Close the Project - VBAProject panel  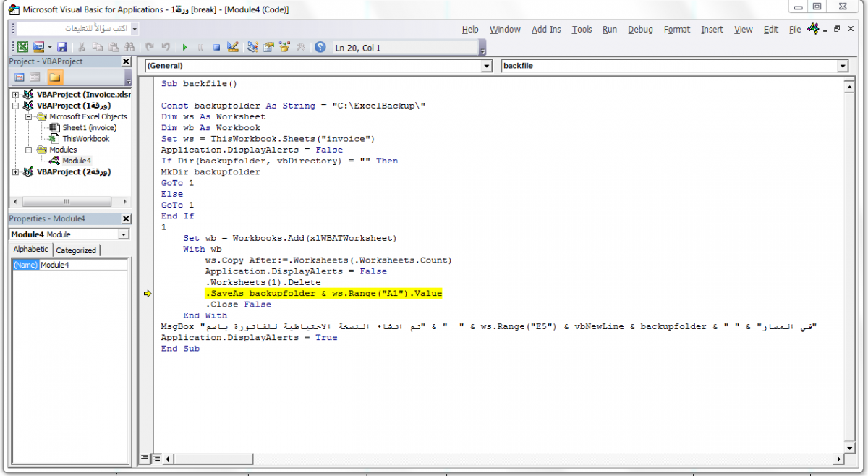pos(126,61)
